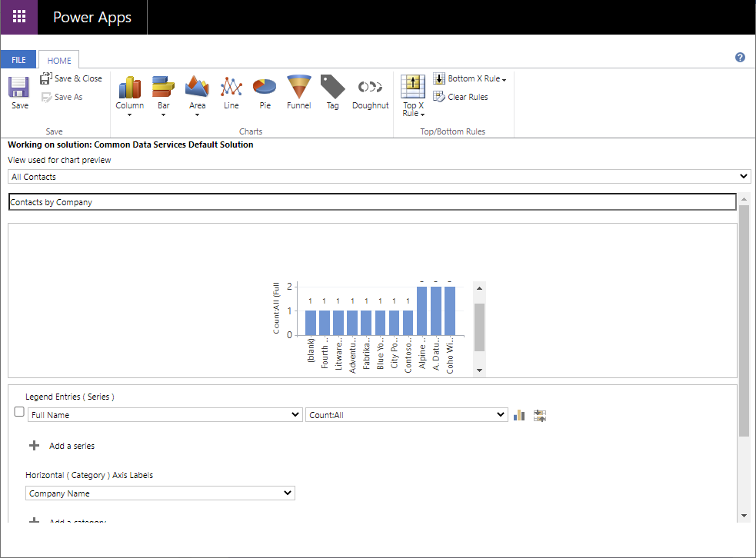Click the Save & Close text label
Image resolution: width=756 pixels, height=558 pixels.
[78, 78]
